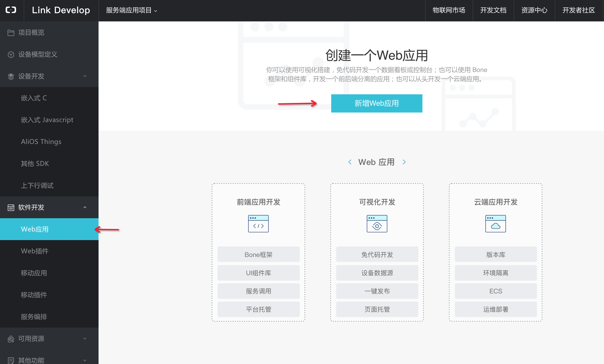Click the 可用资源 icon in sidebar

tap(11, 339)
